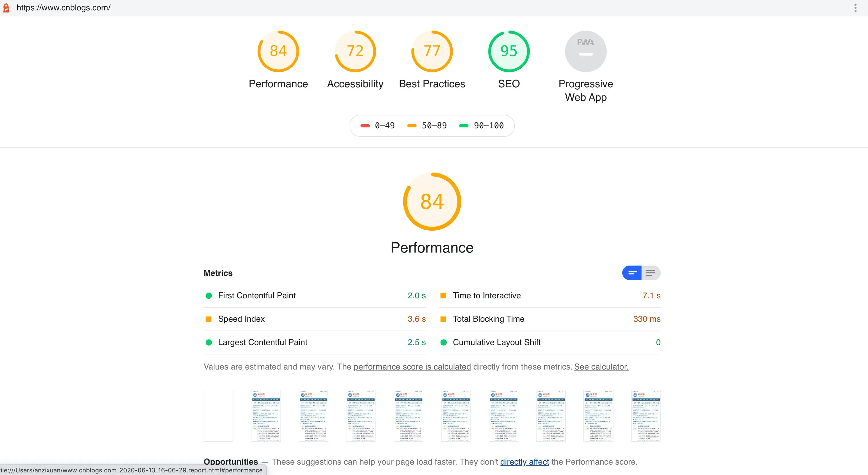Switch metrics to expanded description view
This screenshot has height=475, width=868.
point(650,273)
